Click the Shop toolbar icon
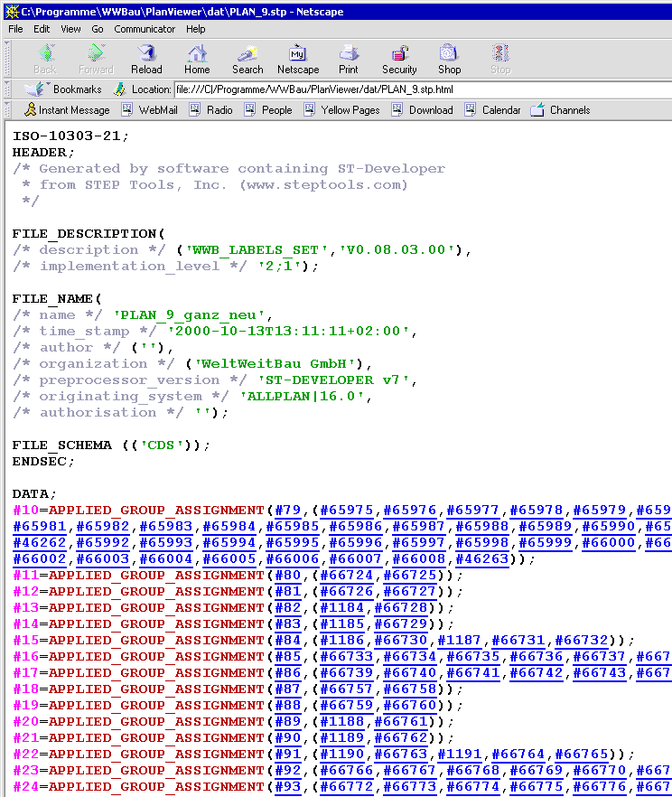 pos(450,59)
